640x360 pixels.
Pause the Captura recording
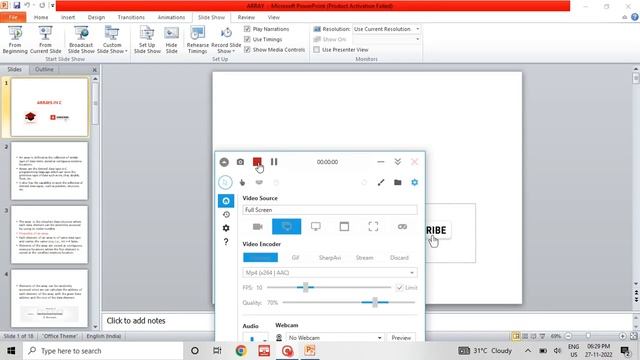coord(274,162)
